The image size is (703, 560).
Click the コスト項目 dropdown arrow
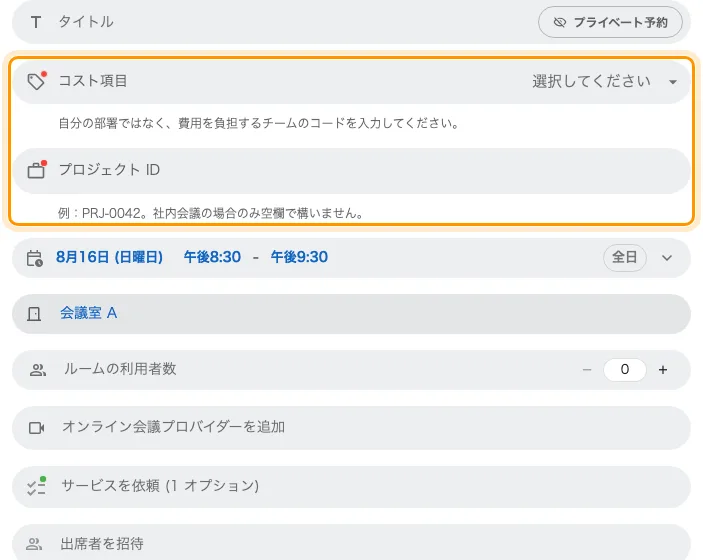pyautogui.click(x=673, y=82)
